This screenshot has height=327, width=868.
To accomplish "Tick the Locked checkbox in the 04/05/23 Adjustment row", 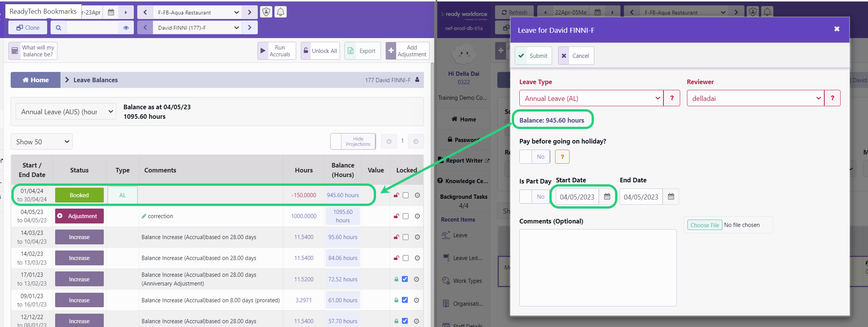I will click(406, 216).
